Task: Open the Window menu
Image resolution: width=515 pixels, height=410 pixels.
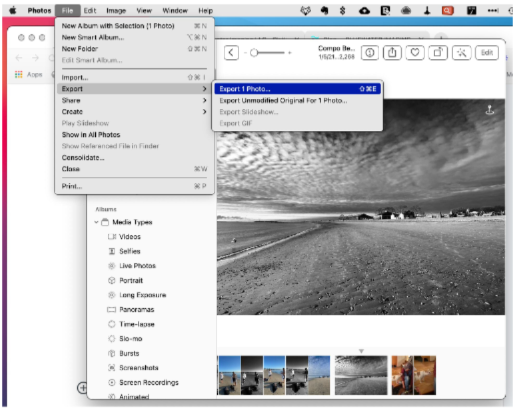Action: click(x=175, y=11)
